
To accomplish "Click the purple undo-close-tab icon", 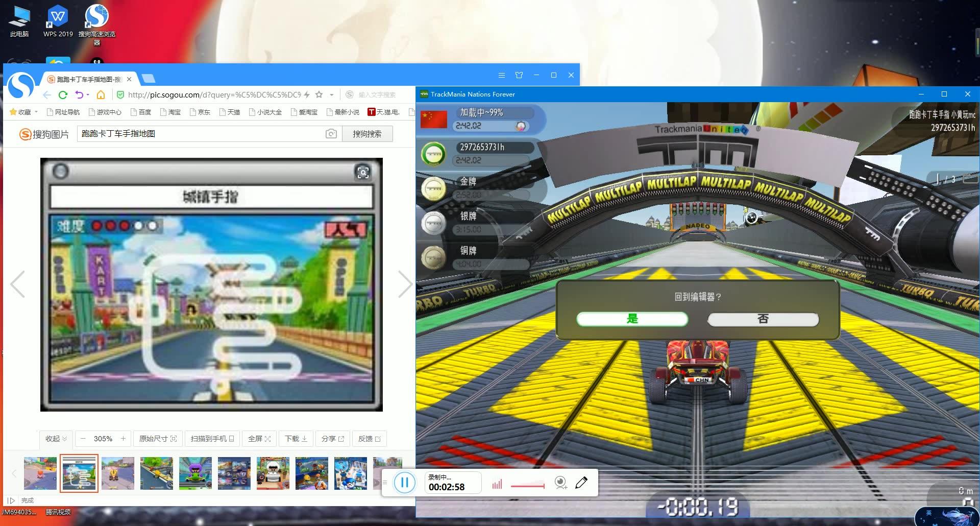I will click(x=79, y=95).
